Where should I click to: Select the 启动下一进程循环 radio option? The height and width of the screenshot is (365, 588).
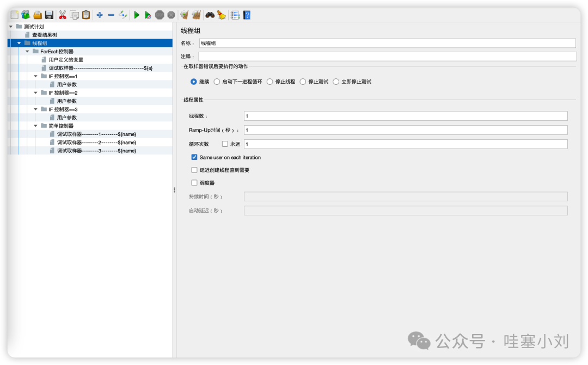217,82
